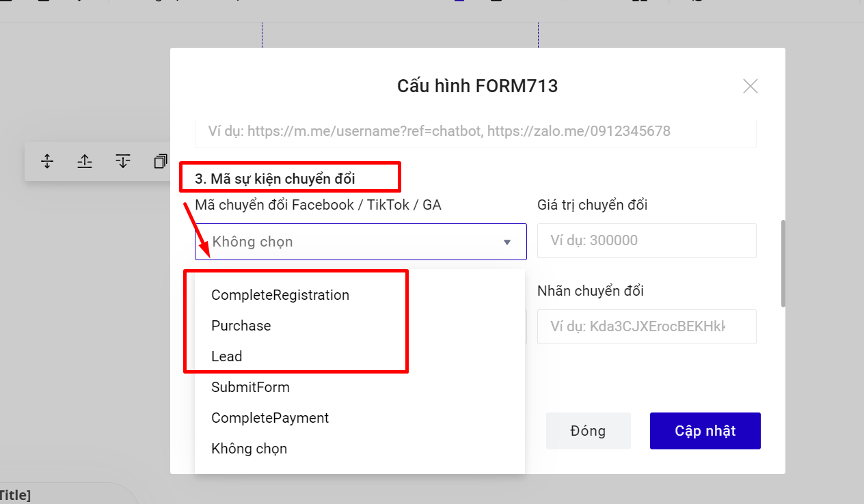Close the Cấu hình FORM713 dialog
The image size is (864, 504).
click(x=750, y=86)
